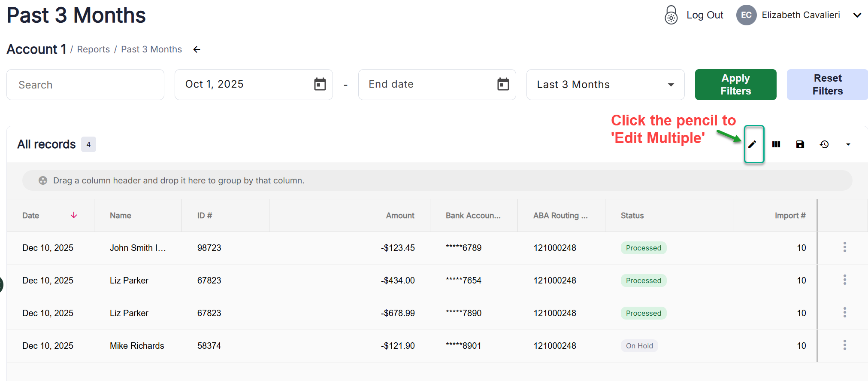Open the column chooser icon
This screenshot has height=381, width=868.
[x=776, y=144]
